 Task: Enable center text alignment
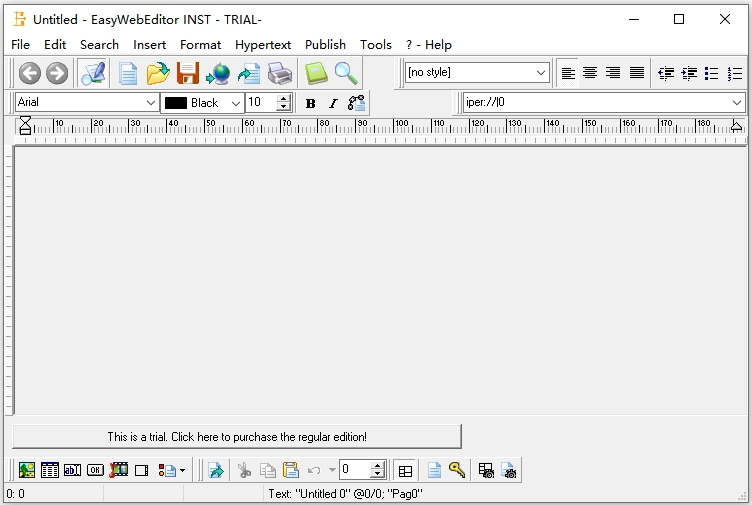pos(590,73)
